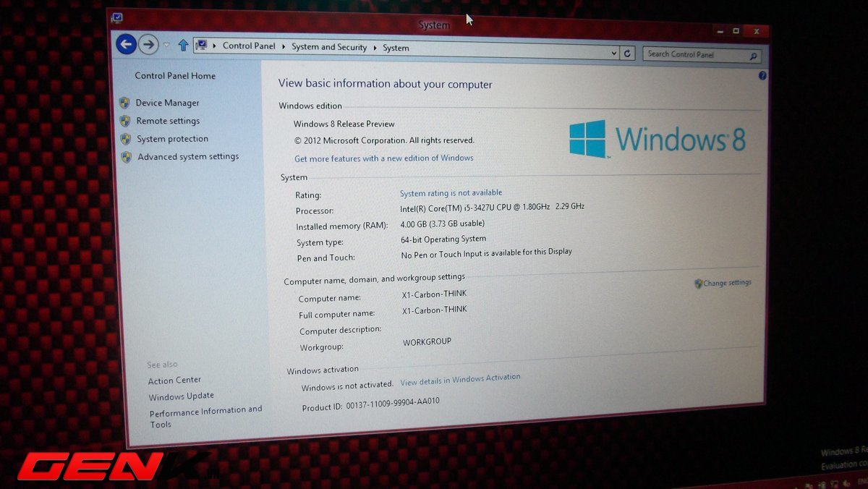The height and width of the screenshot is (489, 868).
Task: Click processor text Intel Core i5-3427U
Action: click(x=492, y=208)
